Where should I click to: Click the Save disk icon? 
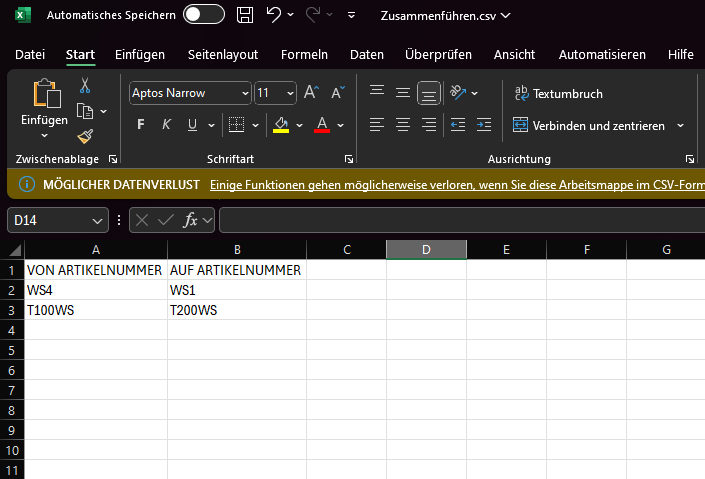(x=245, y=15)
